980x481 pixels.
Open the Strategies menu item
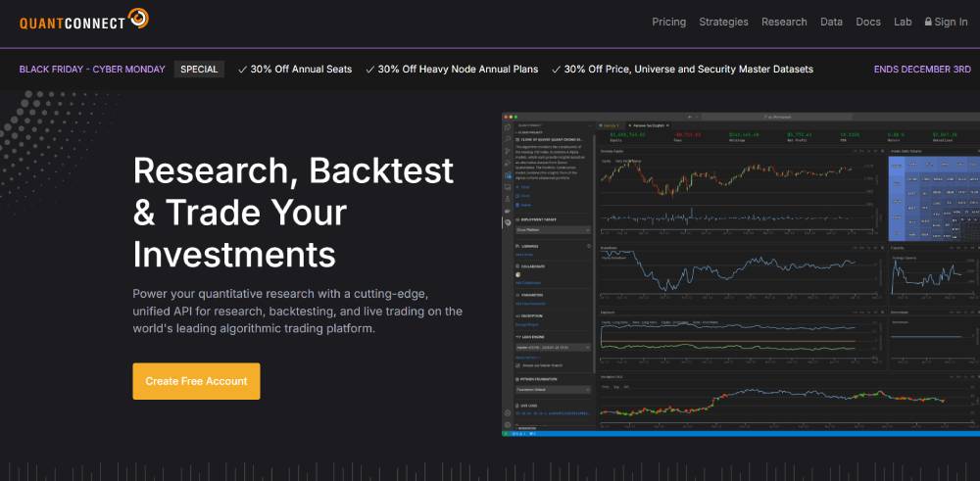724,22
